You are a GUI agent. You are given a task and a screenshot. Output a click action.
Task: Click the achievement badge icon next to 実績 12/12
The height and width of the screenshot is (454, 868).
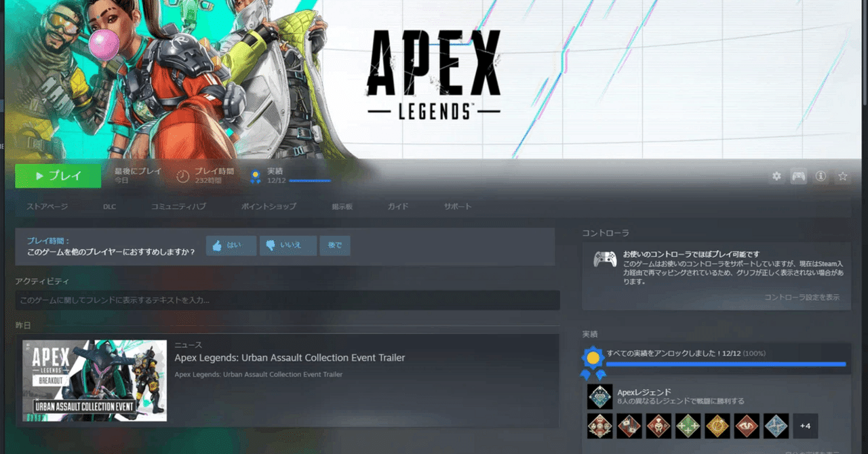[254, 176]
